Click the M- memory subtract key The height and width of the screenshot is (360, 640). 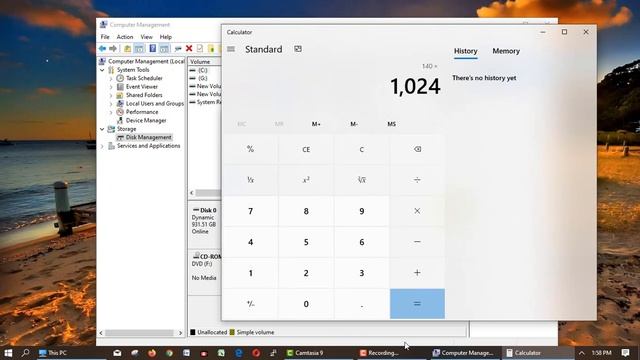click(x=354, y=124)
